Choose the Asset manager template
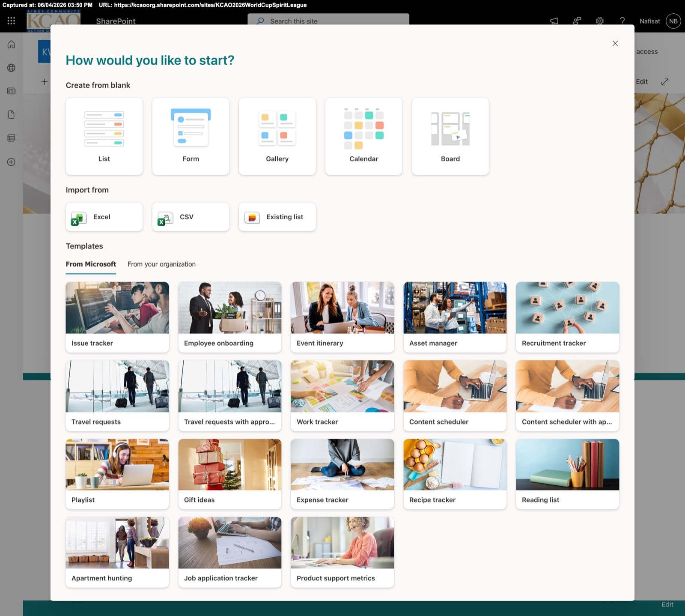 pyautogui.click(x=455, y=317)
